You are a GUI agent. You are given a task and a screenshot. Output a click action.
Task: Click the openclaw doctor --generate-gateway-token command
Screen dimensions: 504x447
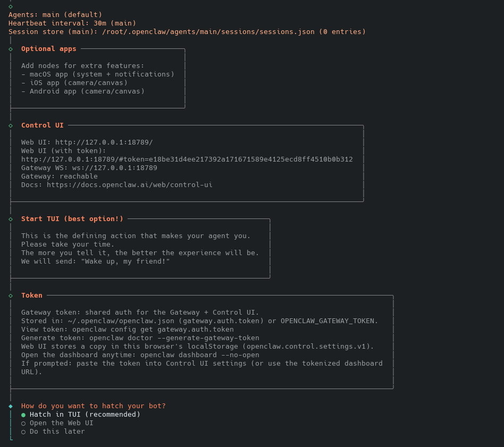click(174, 338)
